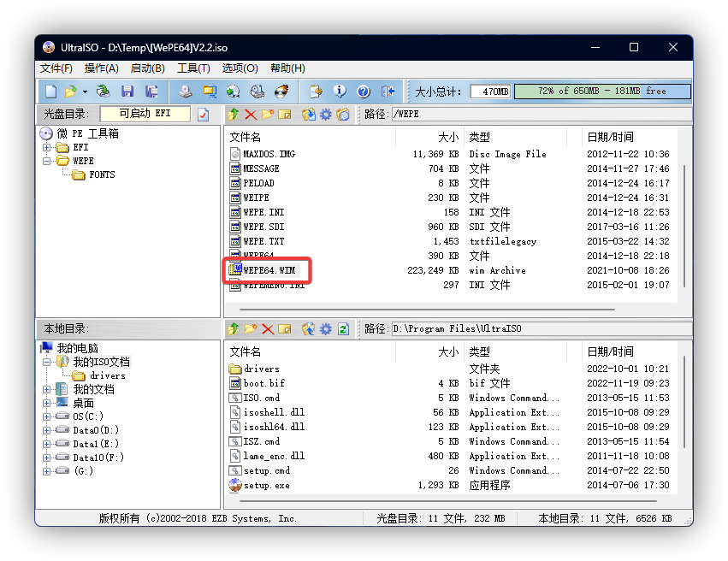Click the Burn CD/DVD image toolbar icon

281,91
